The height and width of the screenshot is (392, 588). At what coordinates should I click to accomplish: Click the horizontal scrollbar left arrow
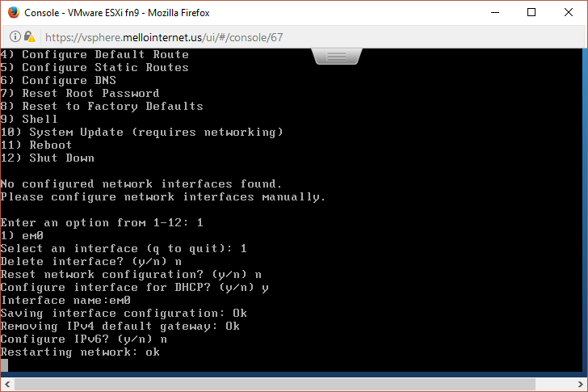click(7, 384)
